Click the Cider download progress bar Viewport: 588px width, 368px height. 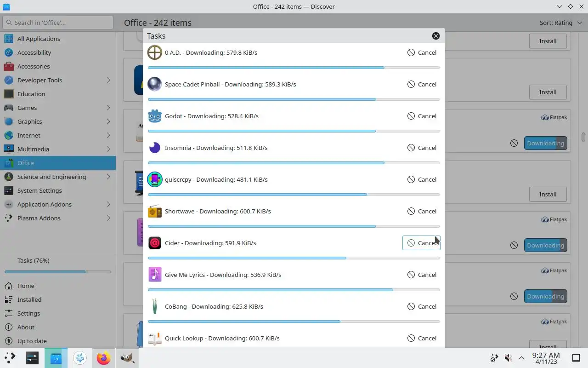(x=294, y=258)
